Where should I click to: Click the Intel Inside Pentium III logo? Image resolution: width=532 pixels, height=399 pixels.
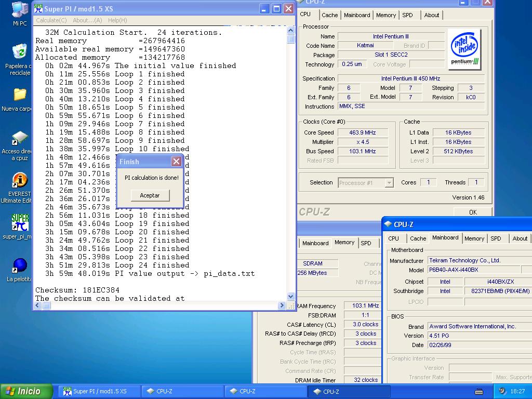point(464,49)
